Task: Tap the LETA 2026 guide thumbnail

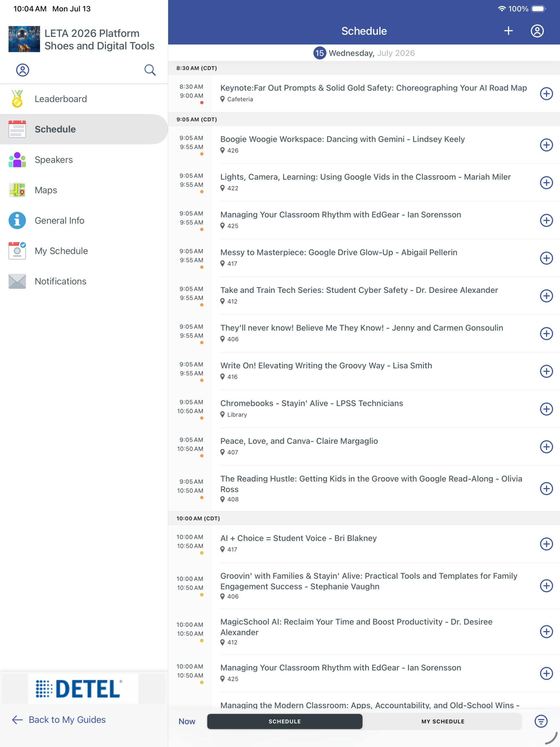Action: pos(24,39)
